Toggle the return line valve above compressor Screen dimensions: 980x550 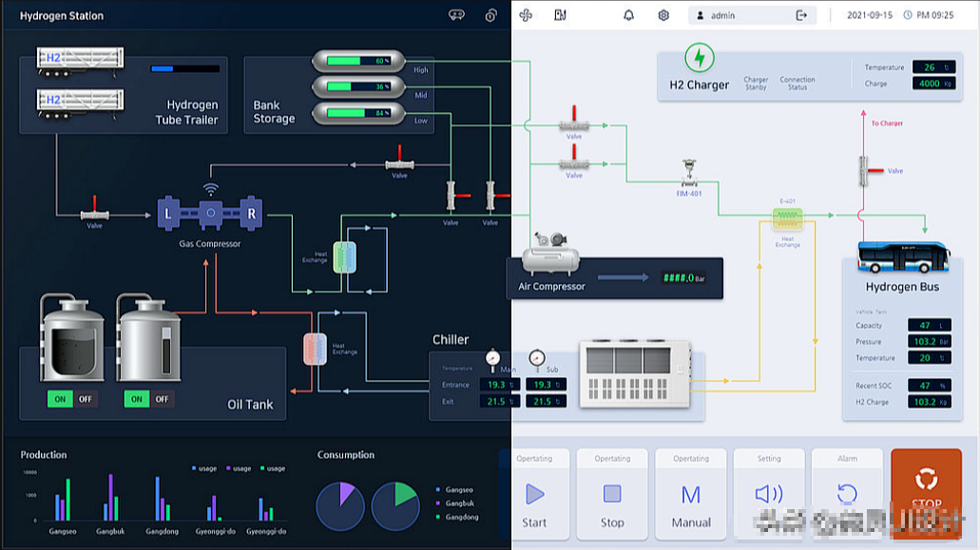point(399,160)
